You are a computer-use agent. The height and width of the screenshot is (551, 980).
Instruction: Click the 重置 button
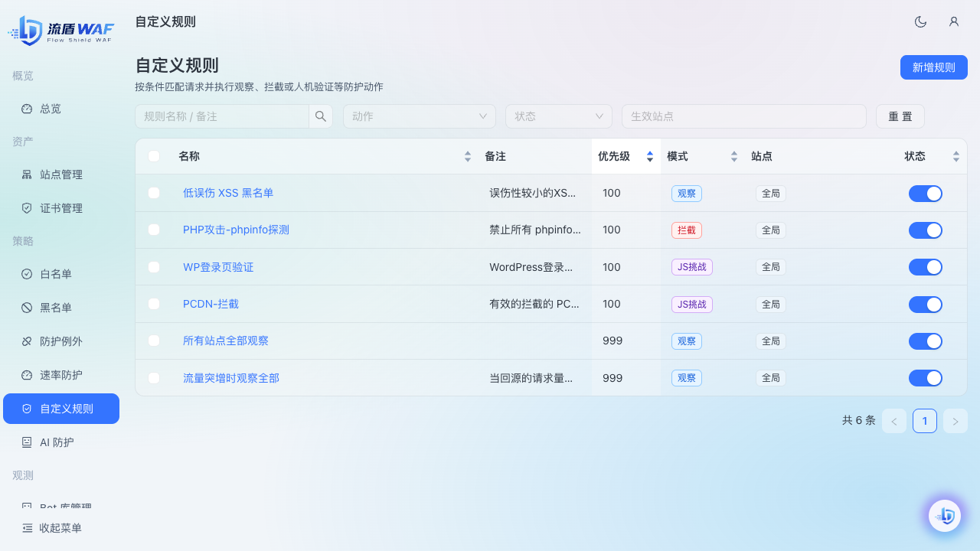900,116
